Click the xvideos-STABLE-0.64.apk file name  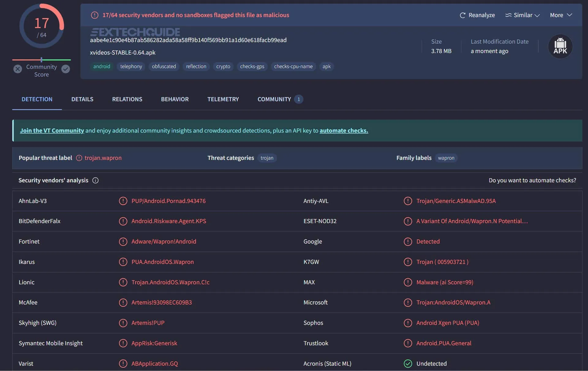click(x=123, y=53)
